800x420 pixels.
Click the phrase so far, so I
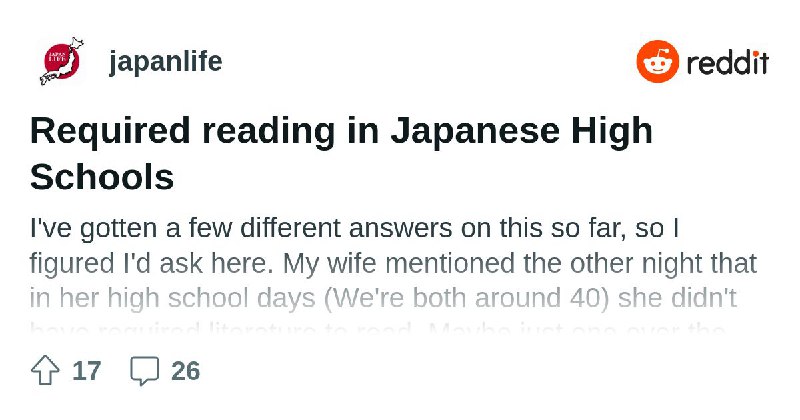click(x=615, y=228)
